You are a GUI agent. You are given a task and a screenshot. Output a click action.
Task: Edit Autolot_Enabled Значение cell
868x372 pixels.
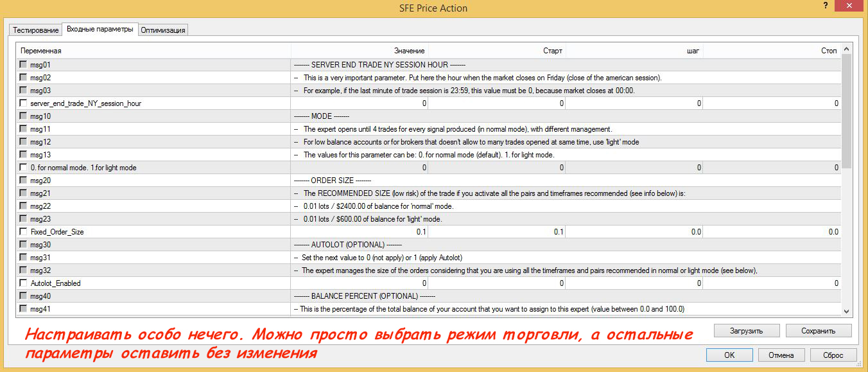(360, 283)
